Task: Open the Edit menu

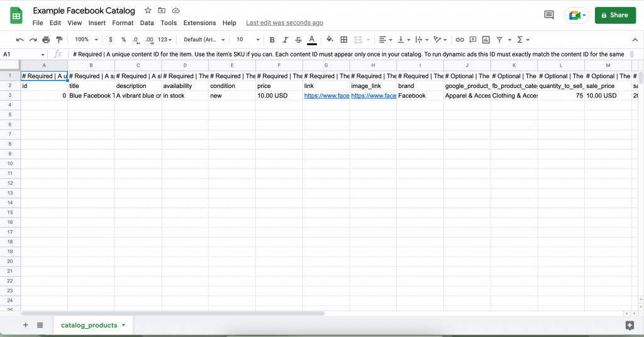Action: [x=55, y=23]
